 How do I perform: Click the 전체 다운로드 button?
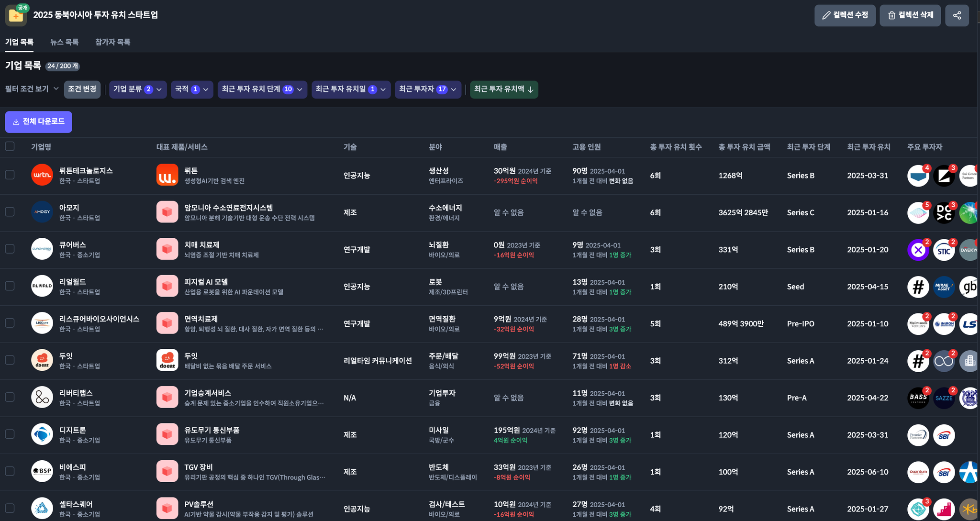tap(39, 122)
